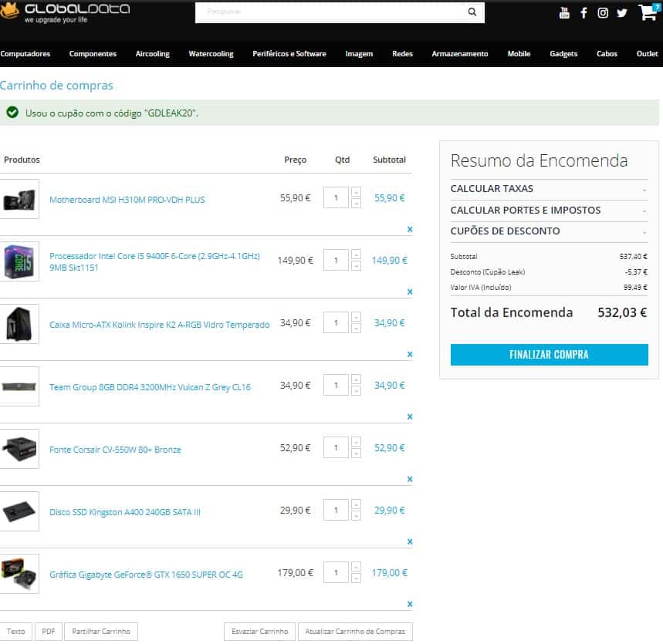Open the Facebook social icon
The height and width of the screenshot is (644, 663).
(x=584, y=13)
